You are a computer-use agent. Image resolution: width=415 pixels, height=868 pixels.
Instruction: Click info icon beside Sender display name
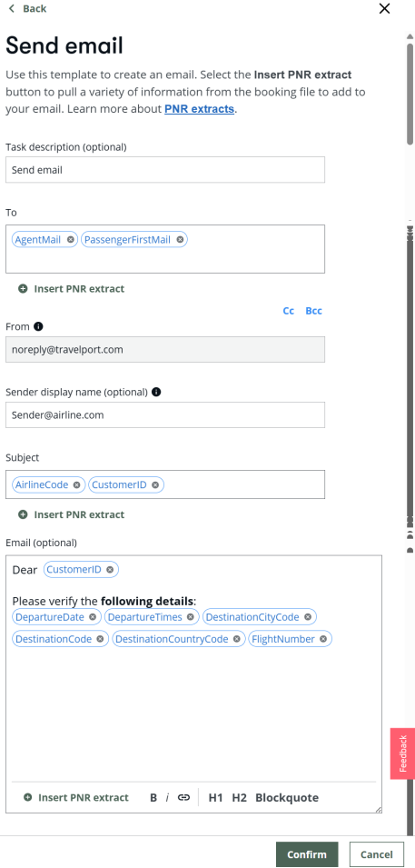pos(156,392)
